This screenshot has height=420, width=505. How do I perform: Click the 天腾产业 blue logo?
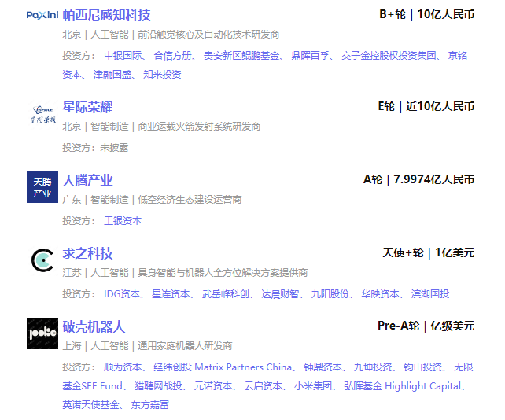[x=42, y=187]
